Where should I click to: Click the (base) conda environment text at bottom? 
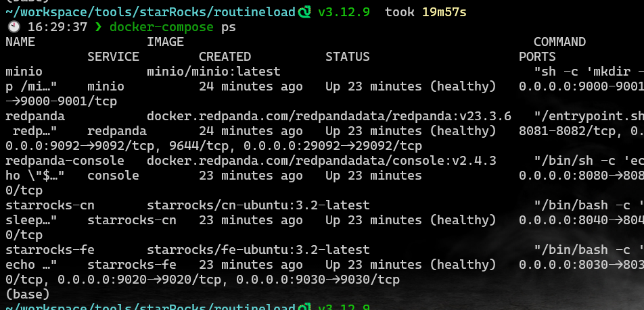28,294
